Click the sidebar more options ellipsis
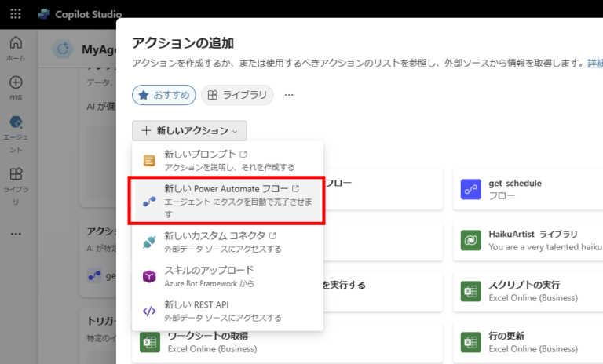 [16, 233]
